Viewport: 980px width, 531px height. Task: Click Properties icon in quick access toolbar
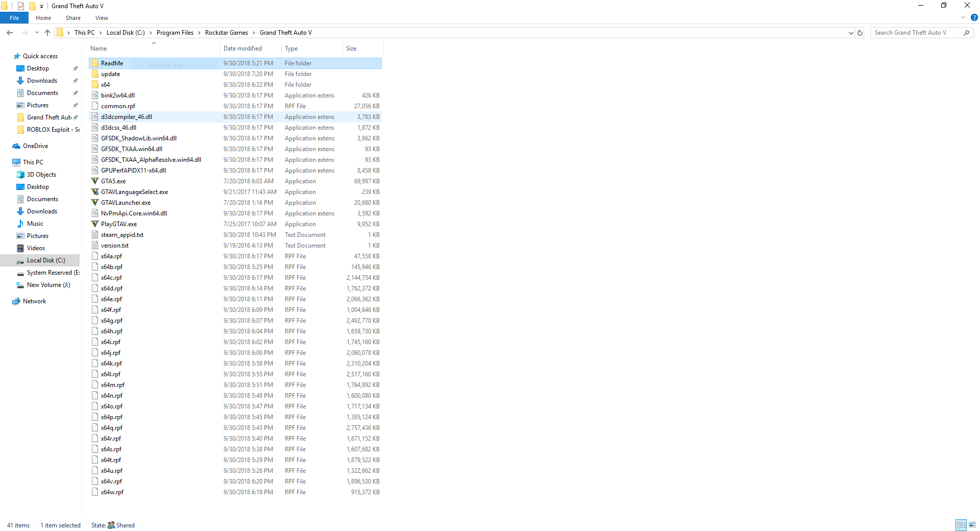[21, 6]
